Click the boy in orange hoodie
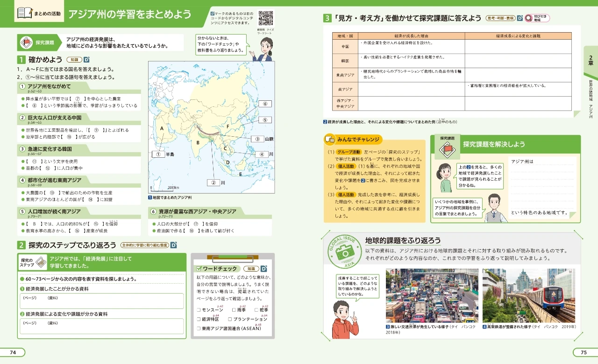598x364 pixels. pyautogui.click(x=345, y=320)
